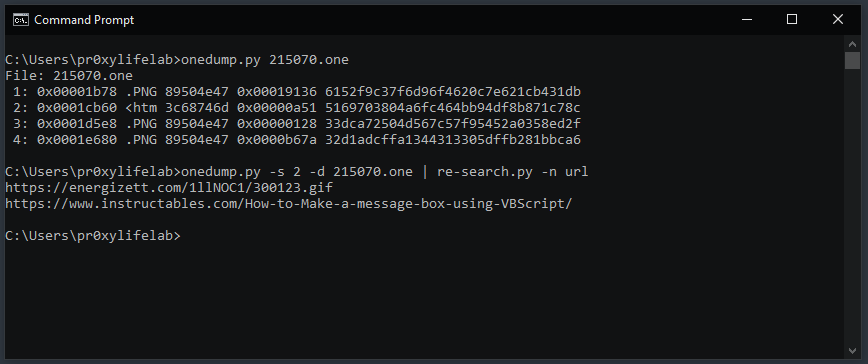Click the Command Prompt system menu icon
Image resolution: width=868 pixels, height=364 pixels.
point(21,20)
